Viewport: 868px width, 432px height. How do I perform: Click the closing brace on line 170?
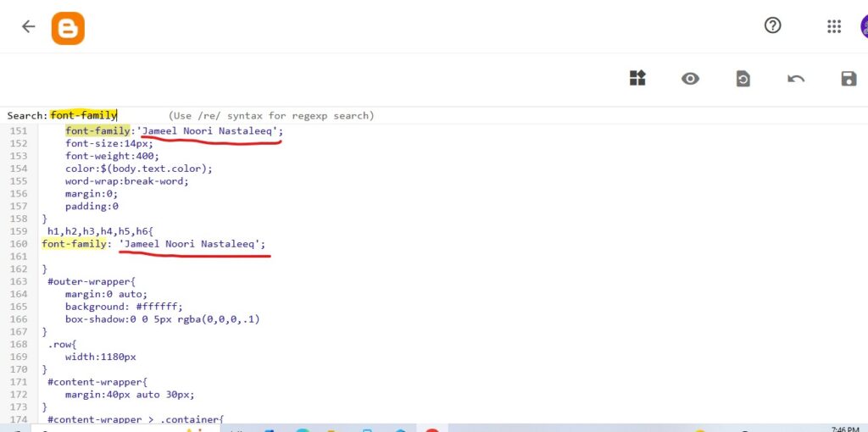click(x=45, y=369)
